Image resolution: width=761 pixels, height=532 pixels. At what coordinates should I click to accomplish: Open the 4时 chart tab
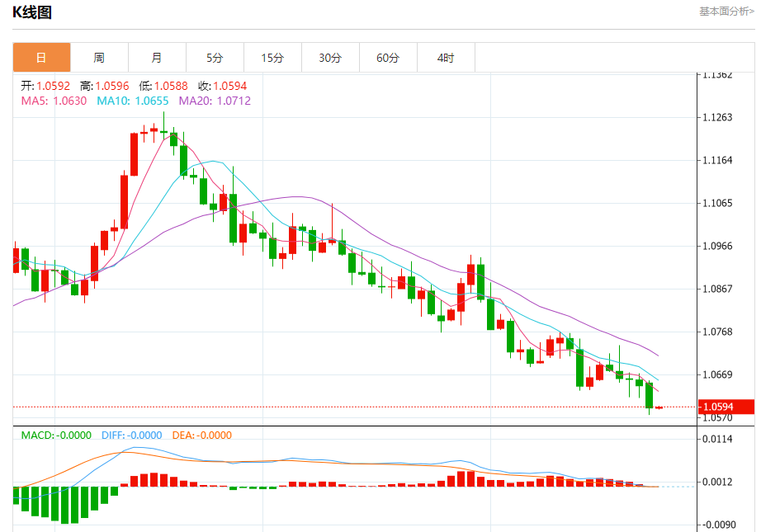pos(446,58)
